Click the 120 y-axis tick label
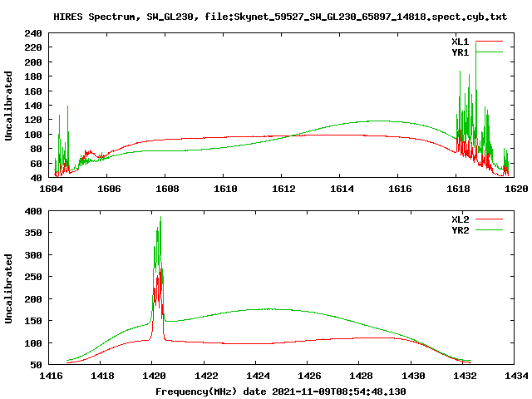532x399 pixels. (33, 120)
